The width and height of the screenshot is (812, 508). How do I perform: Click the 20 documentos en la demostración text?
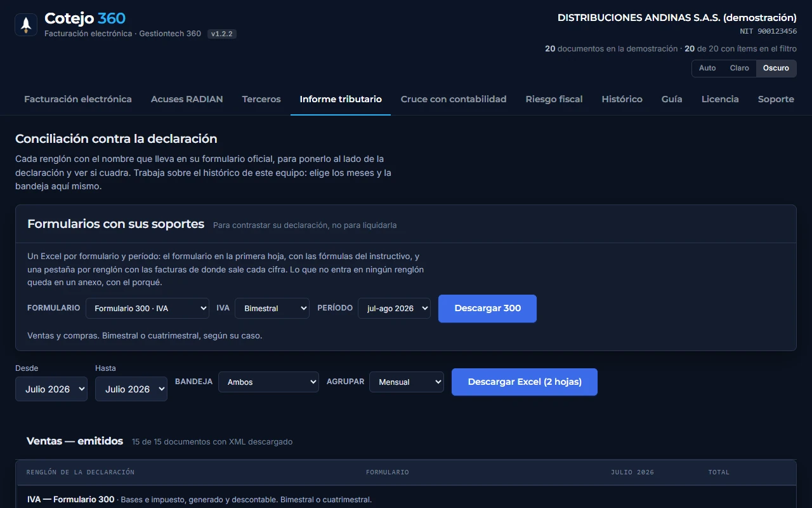612,48
